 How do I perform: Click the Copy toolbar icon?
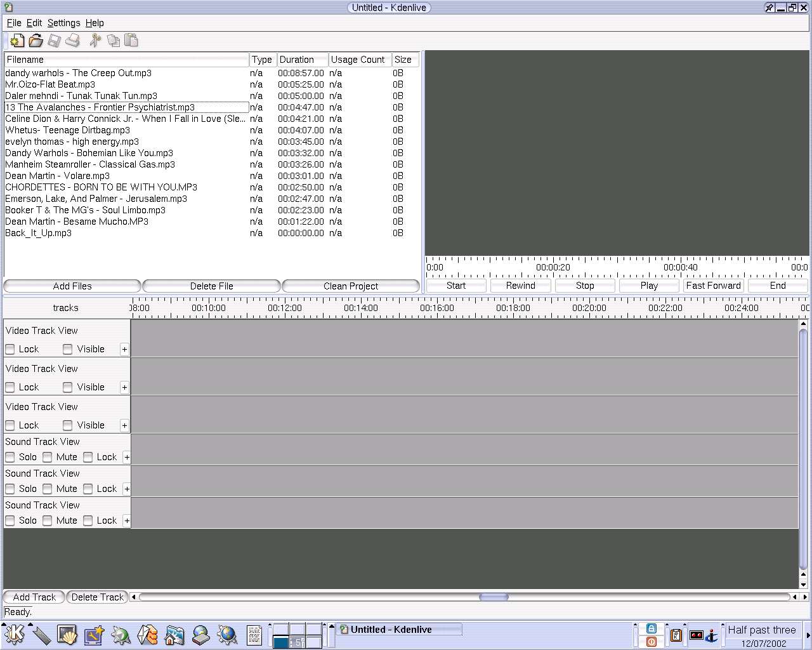pyautogui.click(x=114, y=41)
